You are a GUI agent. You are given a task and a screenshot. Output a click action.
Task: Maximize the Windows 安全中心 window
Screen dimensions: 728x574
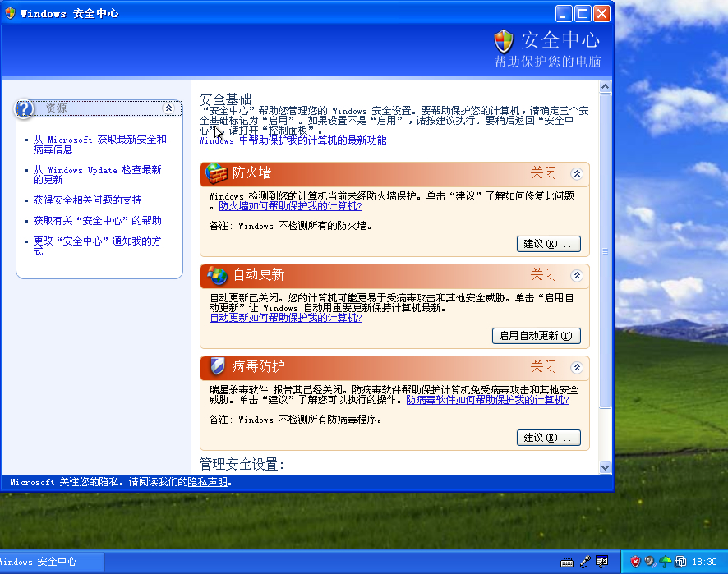coord(583,13)
